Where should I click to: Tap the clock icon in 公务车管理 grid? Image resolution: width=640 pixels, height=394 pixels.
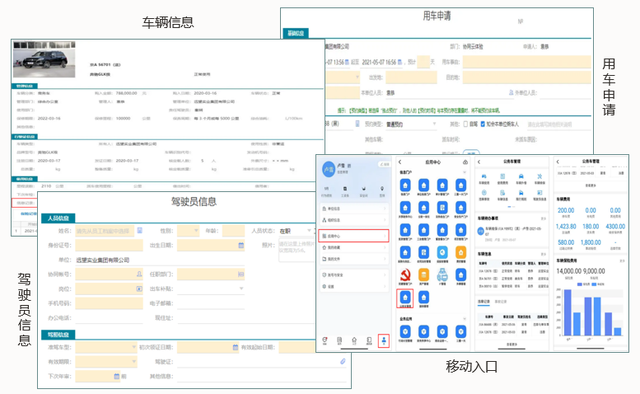(484, 192)
